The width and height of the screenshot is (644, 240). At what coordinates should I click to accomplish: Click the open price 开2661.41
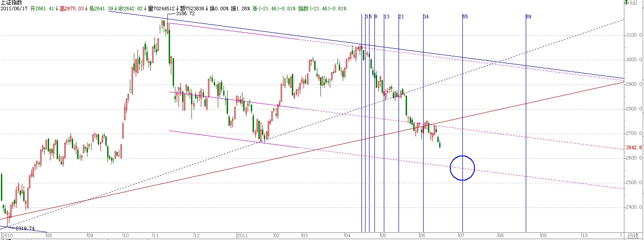[42, 8]
